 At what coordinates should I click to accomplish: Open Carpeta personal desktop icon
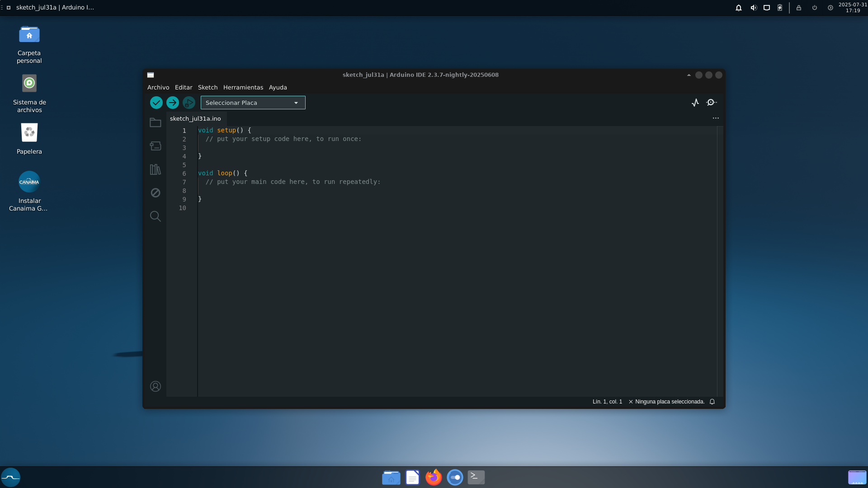click(x=29, y=44)
